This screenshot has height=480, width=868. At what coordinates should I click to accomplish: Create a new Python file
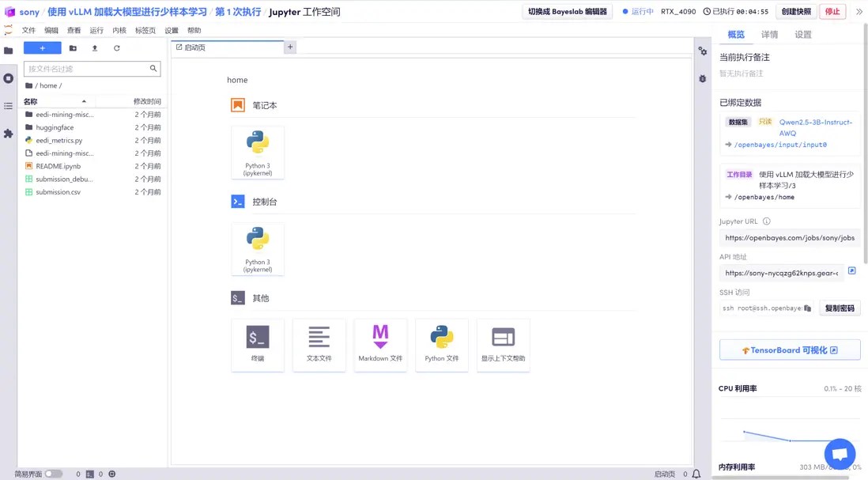pyautogui.click(x=442, y=345)
